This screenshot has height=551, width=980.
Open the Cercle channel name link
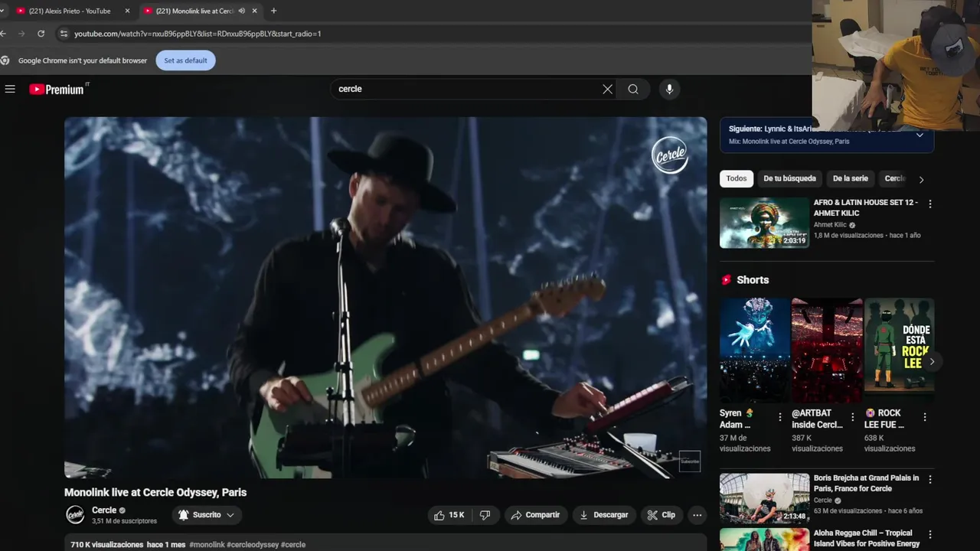[104, 510]
